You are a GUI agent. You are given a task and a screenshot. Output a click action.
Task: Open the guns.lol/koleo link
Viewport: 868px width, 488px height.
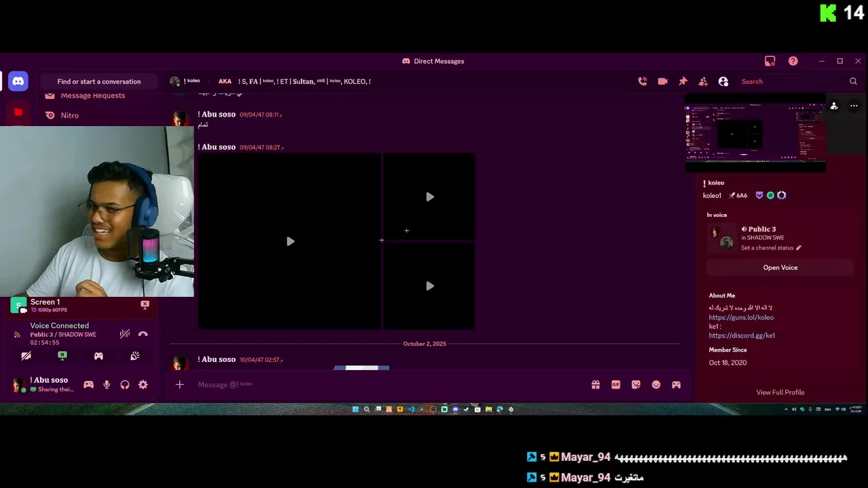click(741, 317)
